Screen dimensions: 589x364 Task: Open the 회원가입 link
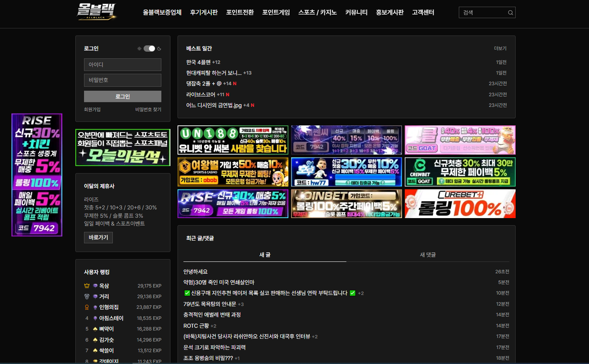[x=92, y=110]
